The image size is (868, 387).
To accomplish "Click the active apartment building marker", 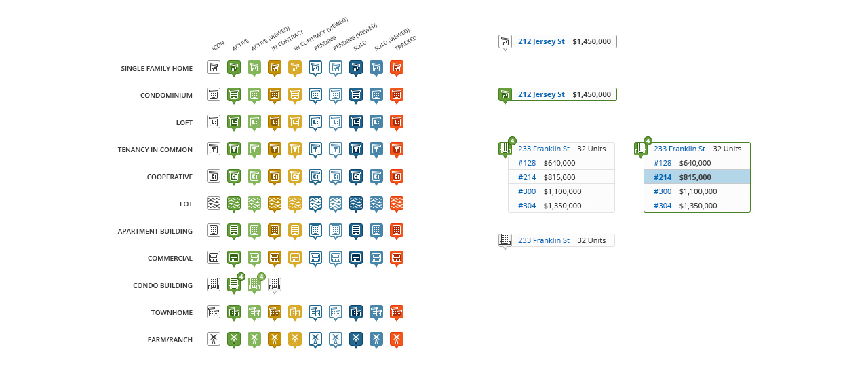I will pyautogui.click(x=234, y=230).
